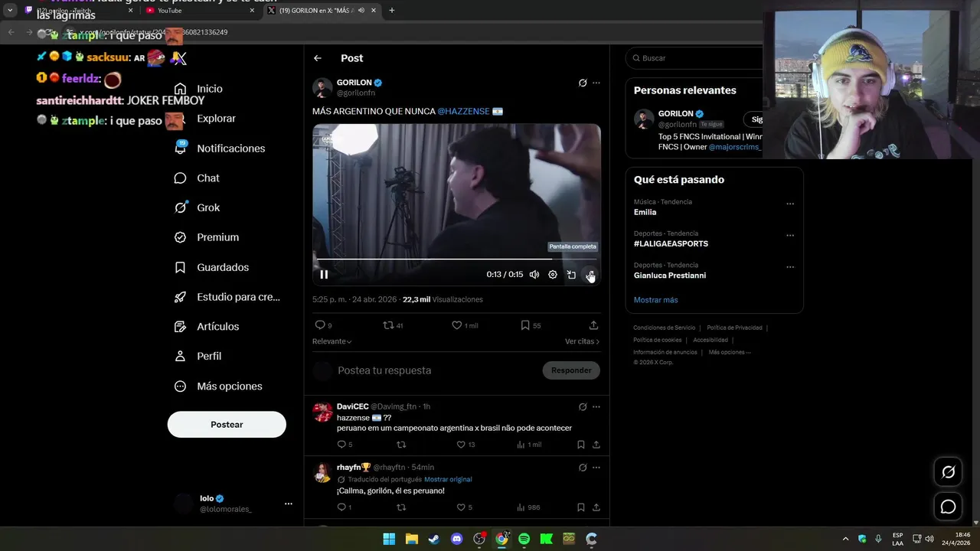Click the Responder button
The image size is (980, 551).
pos(571,370)
